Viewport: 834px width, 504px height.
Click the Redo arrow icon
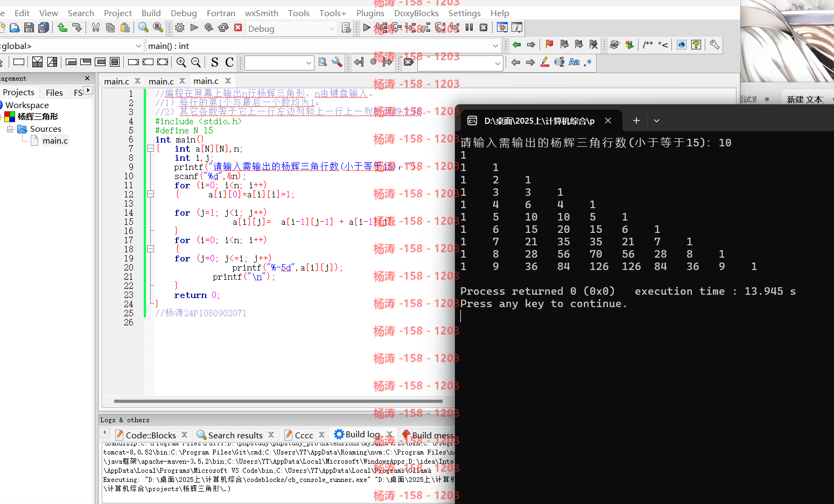(77, 27)
